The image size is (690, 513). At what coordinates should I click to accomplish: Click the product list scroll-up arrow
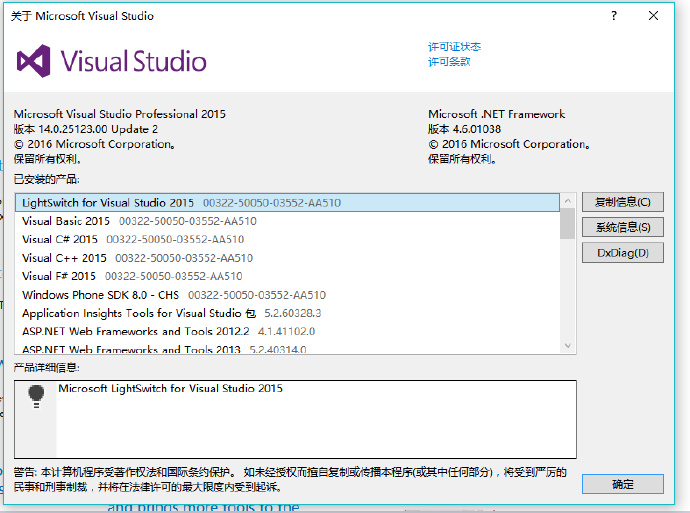(568, 201)
